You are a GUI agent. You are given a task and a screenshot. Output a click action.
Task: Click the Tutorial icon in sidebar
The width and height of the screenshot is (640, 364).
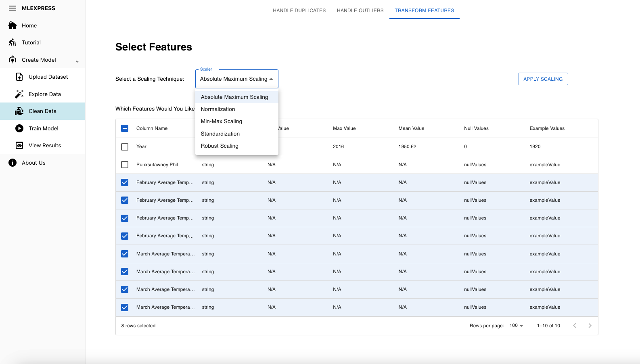coord(13,42)
